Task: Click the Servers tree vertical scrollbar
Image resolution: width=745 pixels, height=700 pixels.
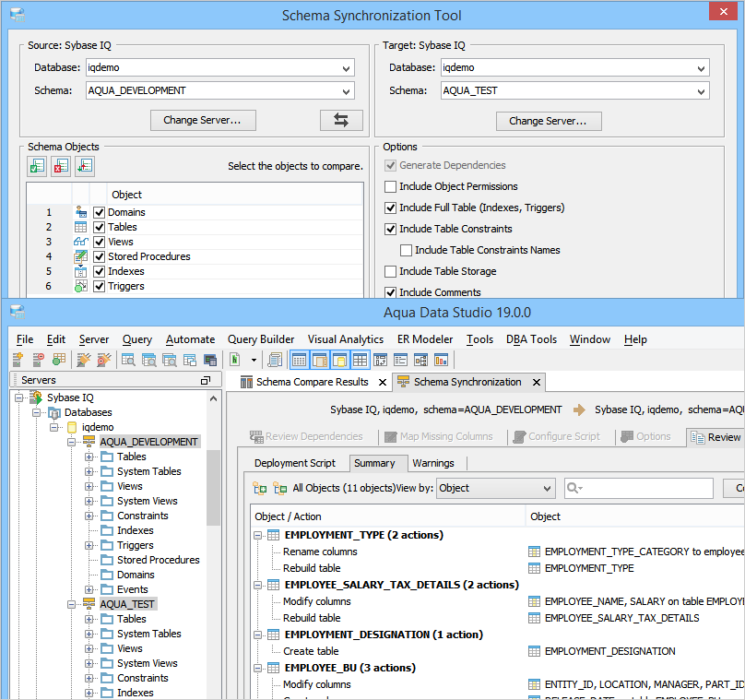Action: click(x=213, y=488)
